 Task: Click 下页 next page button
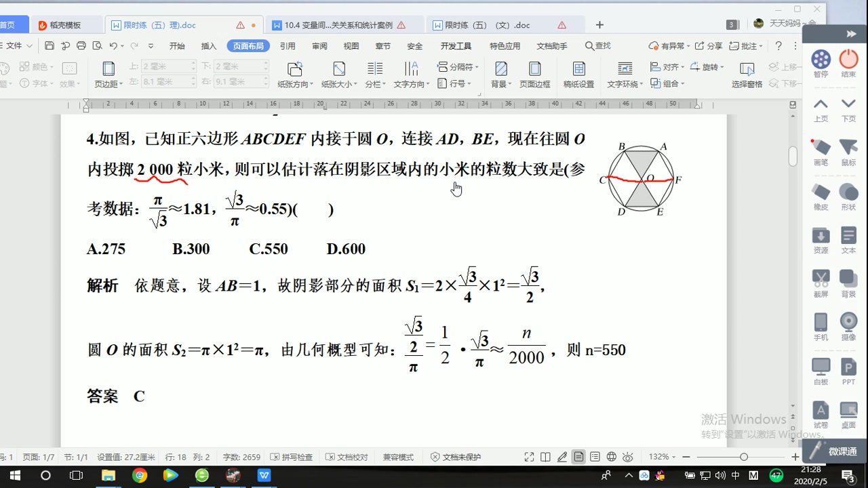click(x=848, y=108)
